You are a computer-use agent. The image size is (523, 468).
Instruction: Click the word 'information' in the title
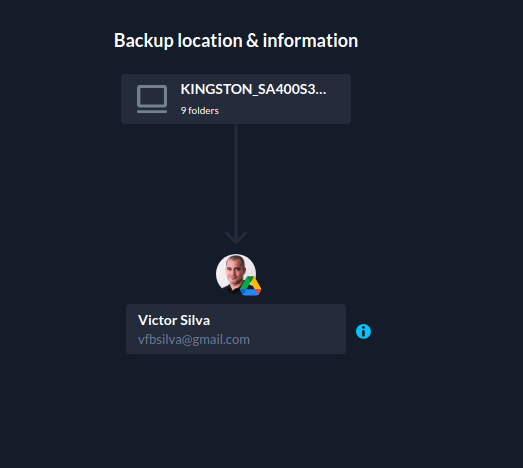(x=310, y=41)
